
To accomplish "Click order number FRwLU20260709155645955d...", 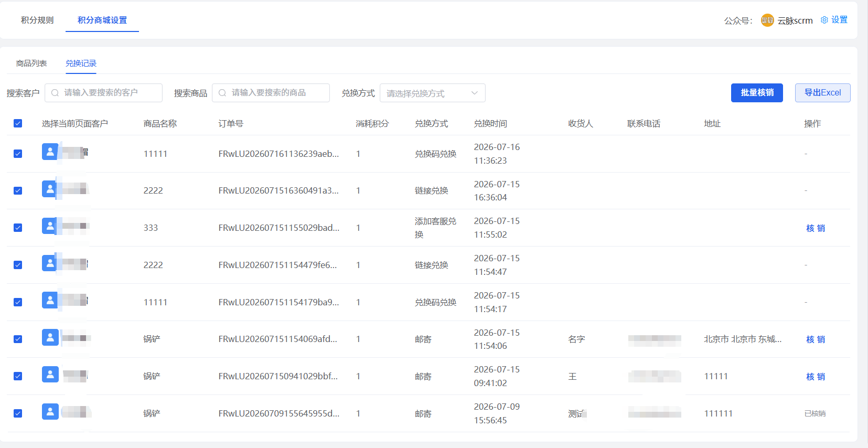I will pyautogui.click(x=278, y=413).
